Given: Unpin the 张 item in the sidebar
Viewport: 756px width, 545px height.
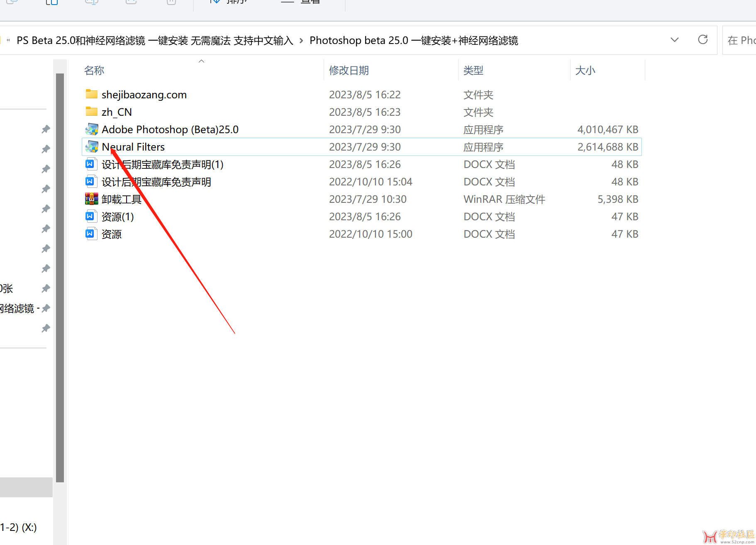Looking at the screenshot, I should click(x=46, y=288).
